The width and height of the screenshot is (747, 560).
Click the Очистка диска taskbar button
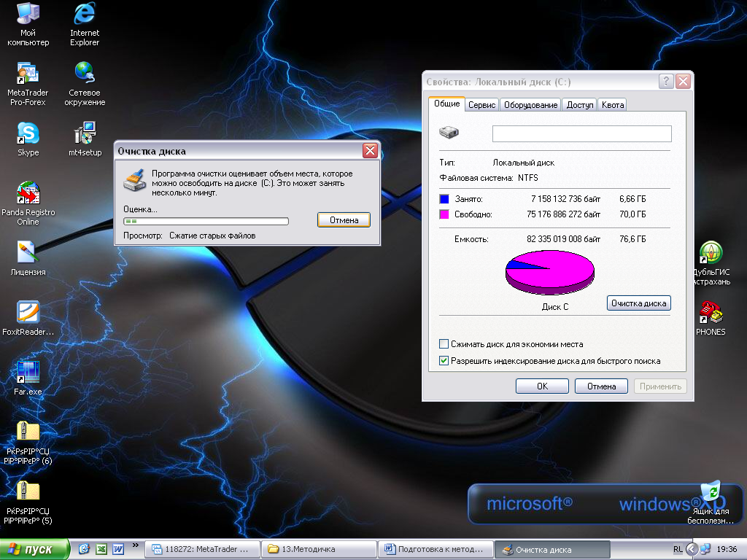(x=553, y=549)
